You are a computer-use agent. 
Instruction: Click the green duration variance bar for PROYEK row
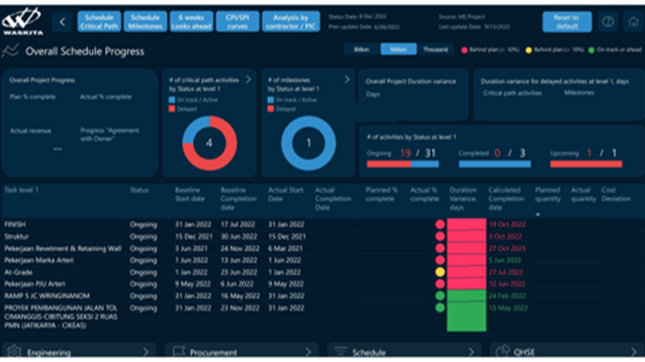466,316
